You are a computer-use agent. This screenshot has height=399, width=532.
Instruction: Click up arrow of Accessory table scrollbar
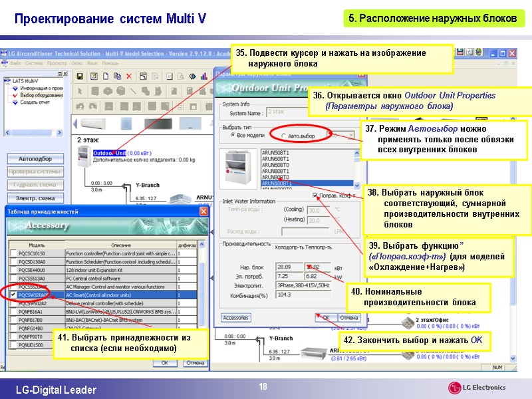click(202, 245)
